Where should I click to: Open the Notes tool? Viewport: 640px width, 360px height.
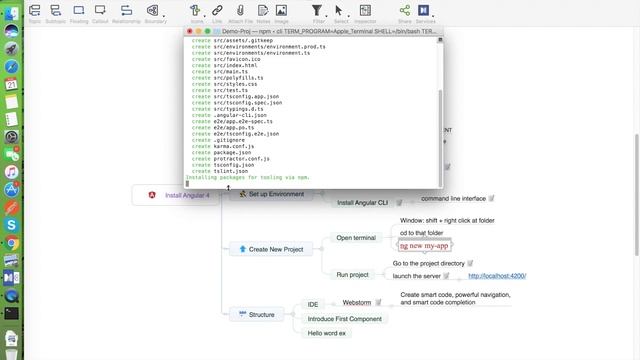coord(263,11)
